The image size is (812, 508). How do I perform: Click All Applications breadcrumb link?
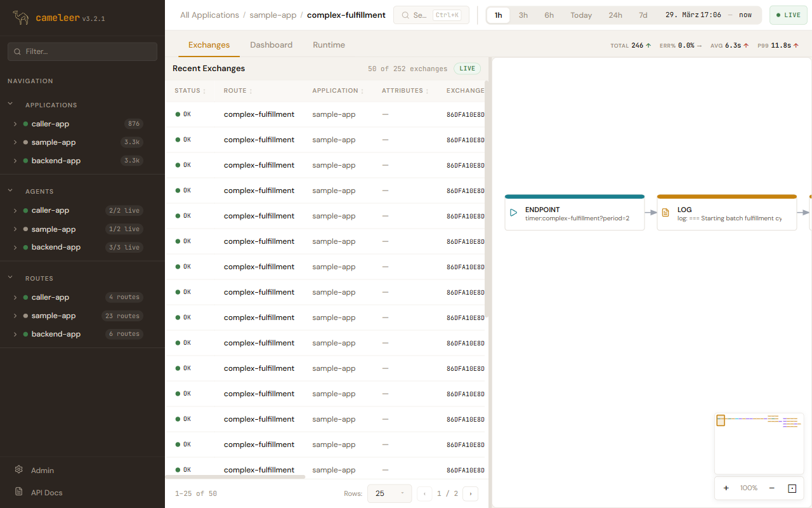[x=209, y=15]
